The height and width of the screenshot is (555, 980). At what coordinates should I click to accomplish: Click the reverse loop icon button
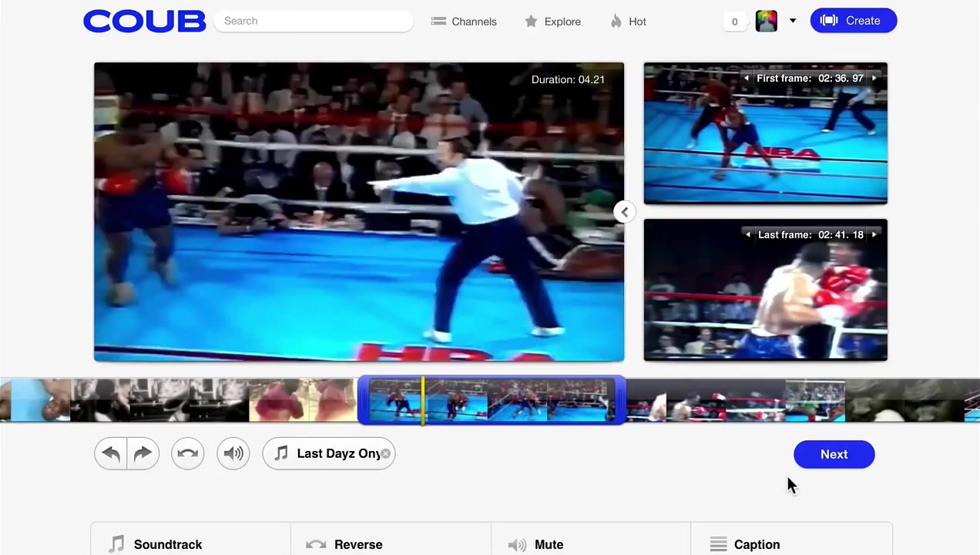tap(188, 454)
